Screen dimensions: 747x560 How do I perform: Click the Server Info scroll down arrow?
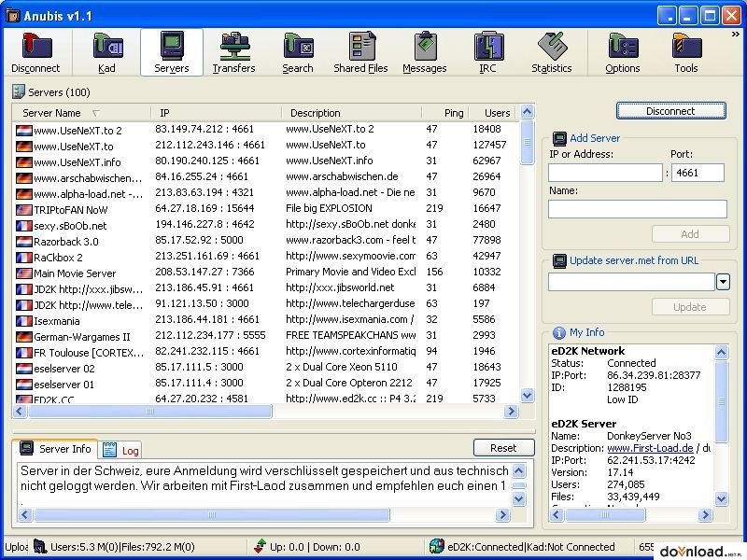click(518, 498)
